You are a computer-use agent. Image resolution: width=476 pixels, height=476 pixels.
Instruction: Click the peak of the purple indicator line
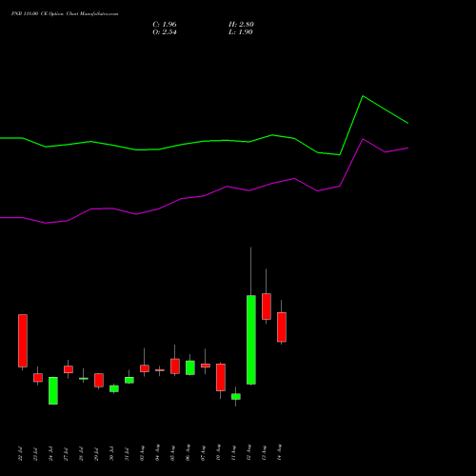(x=363, y=139)
